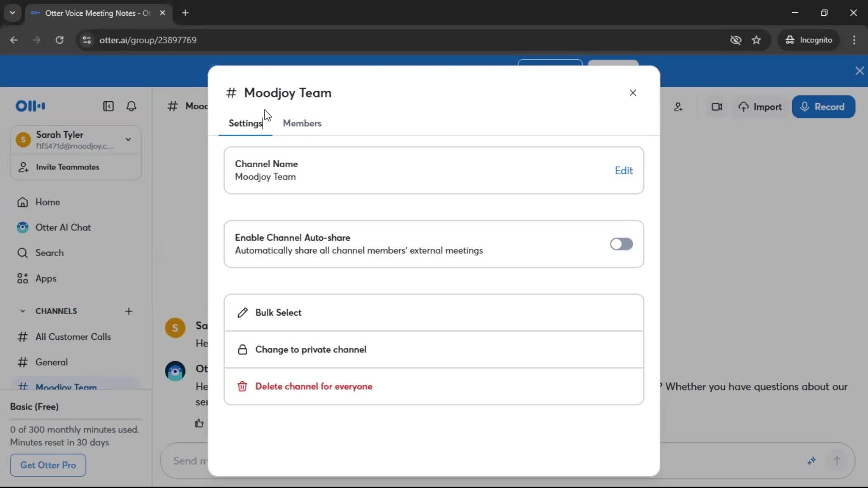The image size is (868, 488).
Task: Open Apps in sidebar
Action: 46,278
